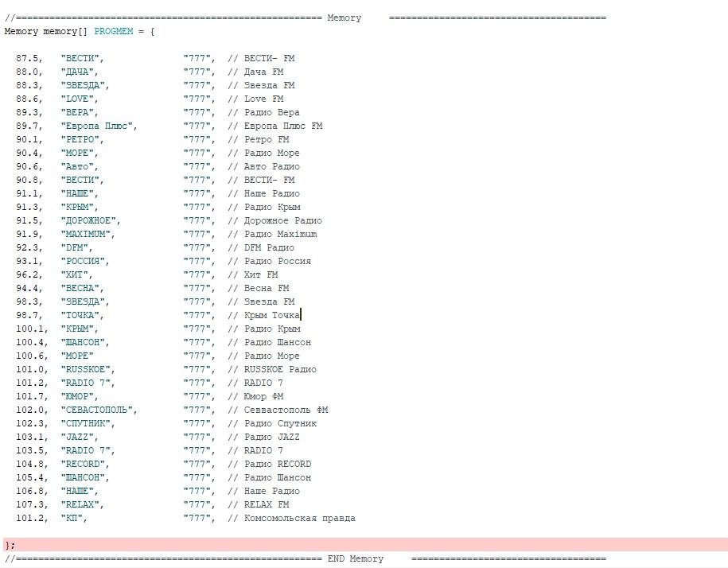This screenshot has width=728, height=568.
Task: Click the "777" value in the 92.3 row
Action: [199, 247]
